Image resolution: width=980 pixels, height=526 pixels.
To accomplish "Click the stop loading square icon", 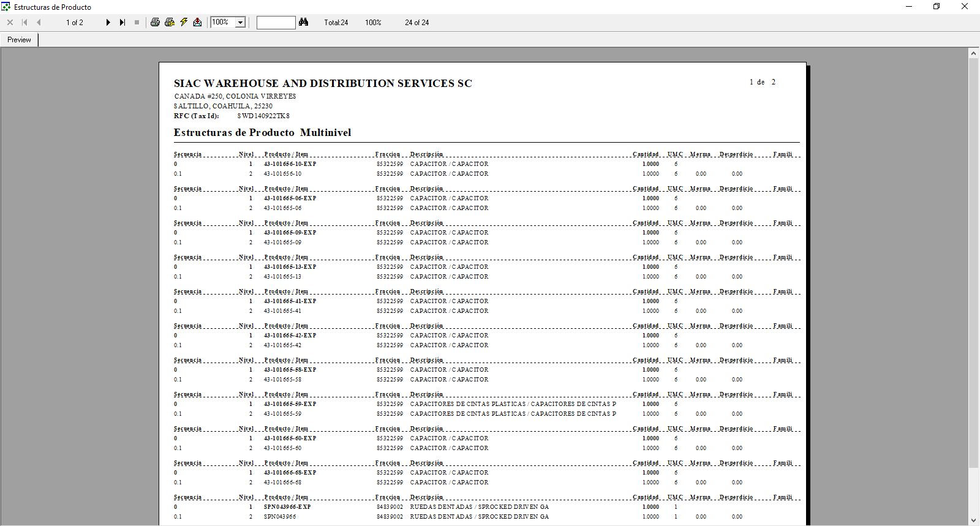I will pos(137,23).
